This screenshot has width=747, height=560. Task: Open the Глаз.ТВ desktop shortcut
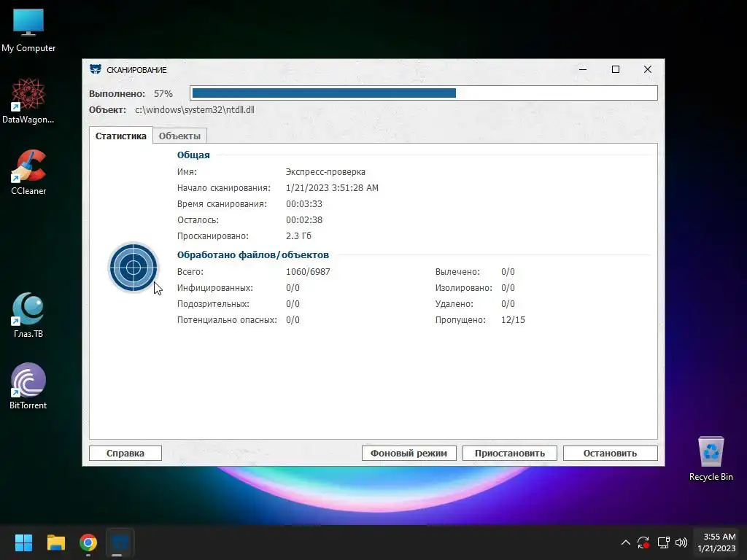(x=28, y=315)
